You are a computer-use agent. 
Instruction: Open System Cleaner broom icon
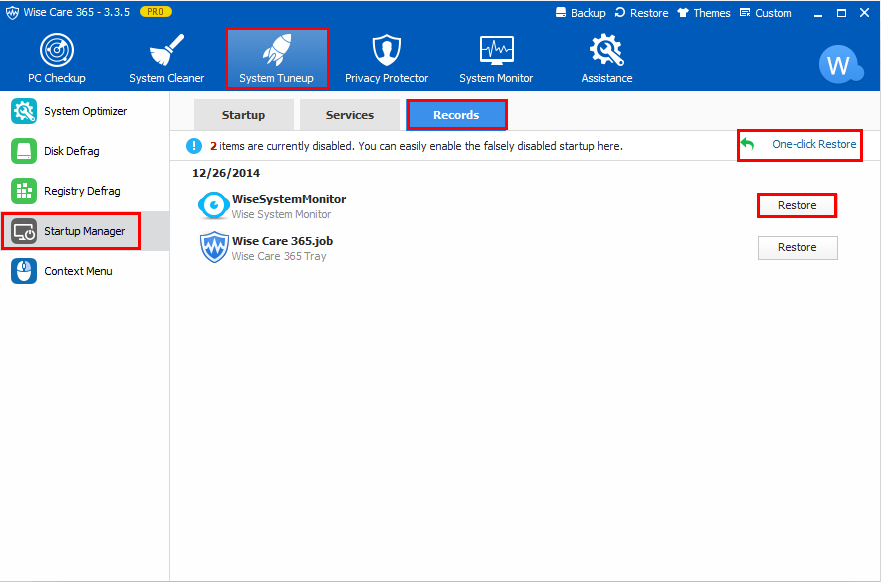(x=167, y=50)
